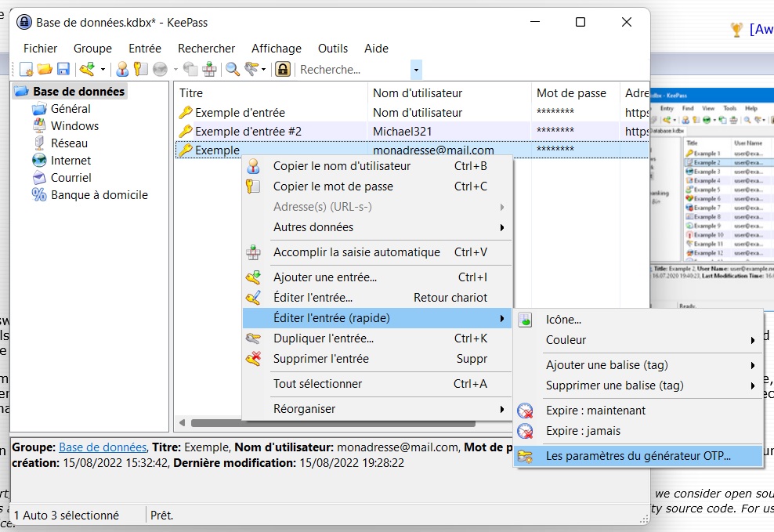Open the Outils menu
The height and width of the screenshot is (532, 774).
[x=333, y=49]
